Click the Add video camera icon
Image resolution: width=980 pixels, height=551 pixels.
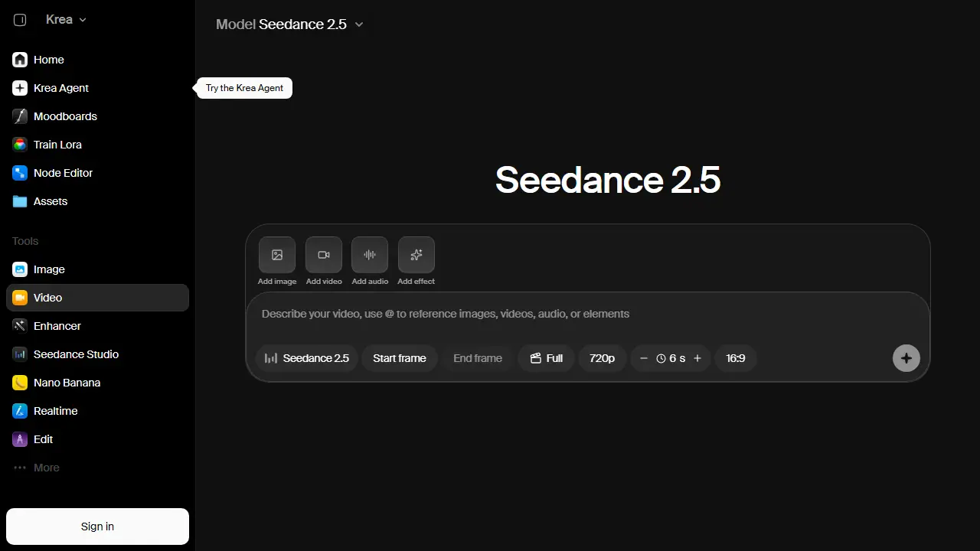pyautogui.click(x=324, y=255)
